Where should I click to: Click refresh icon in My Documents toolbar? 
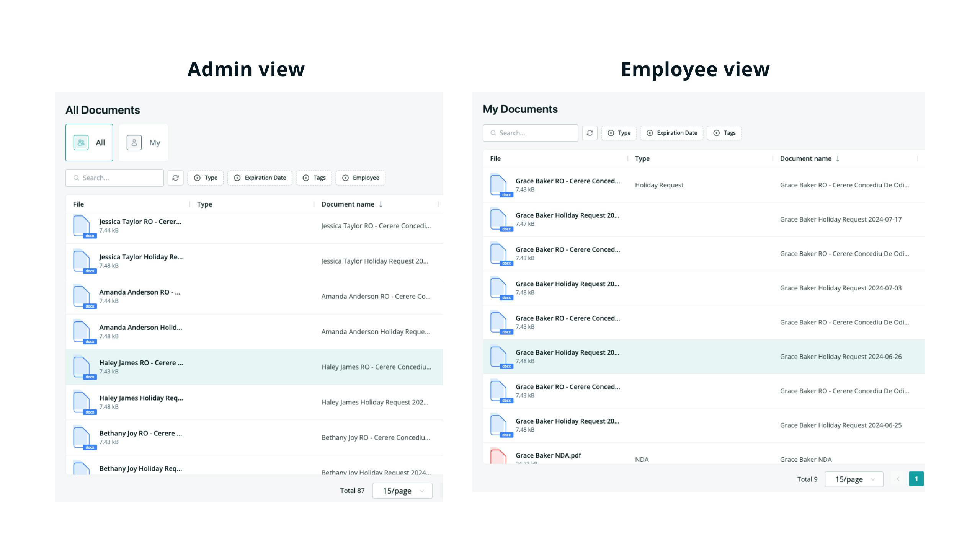(x=590, y=133)
